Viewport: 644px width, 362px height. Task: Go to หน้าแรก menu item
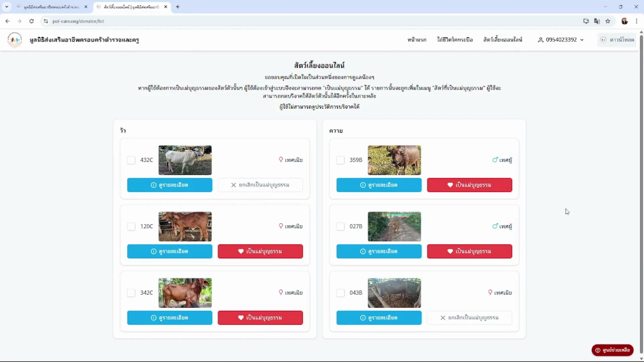pos(417,40)
